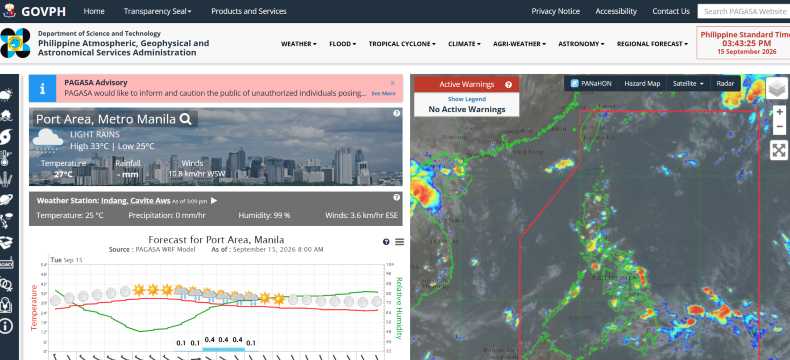
Task: Open the info circle sidebar icon
Action: tap(6, 326)
